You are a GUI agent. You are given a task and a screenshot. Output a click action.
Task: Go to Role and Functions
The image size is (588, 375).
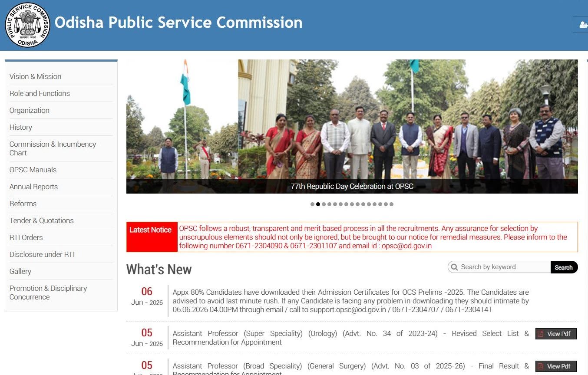click(x=40, y=93)
